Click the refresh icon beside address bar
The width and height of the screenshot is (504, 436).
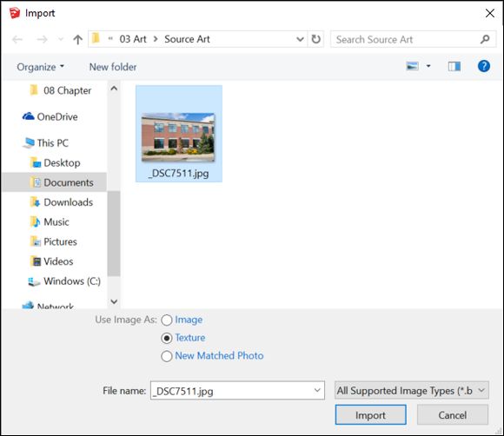316,39
